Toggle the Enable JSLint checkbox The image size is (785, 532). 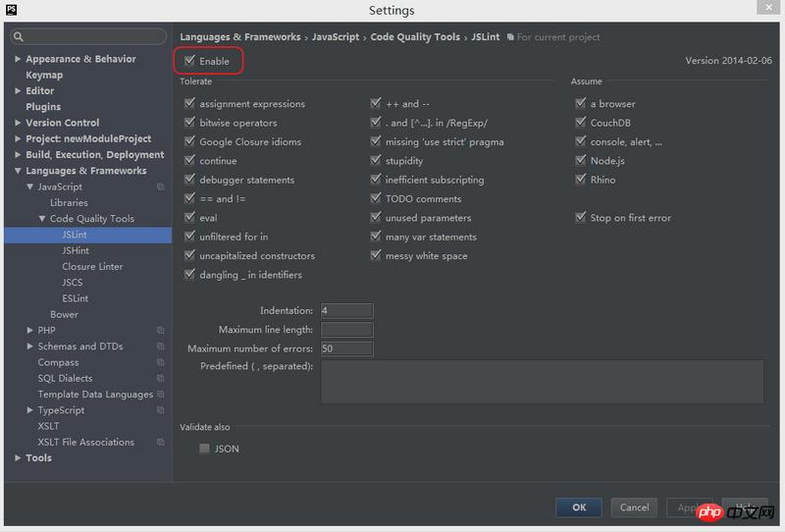[x=189, y=61]
